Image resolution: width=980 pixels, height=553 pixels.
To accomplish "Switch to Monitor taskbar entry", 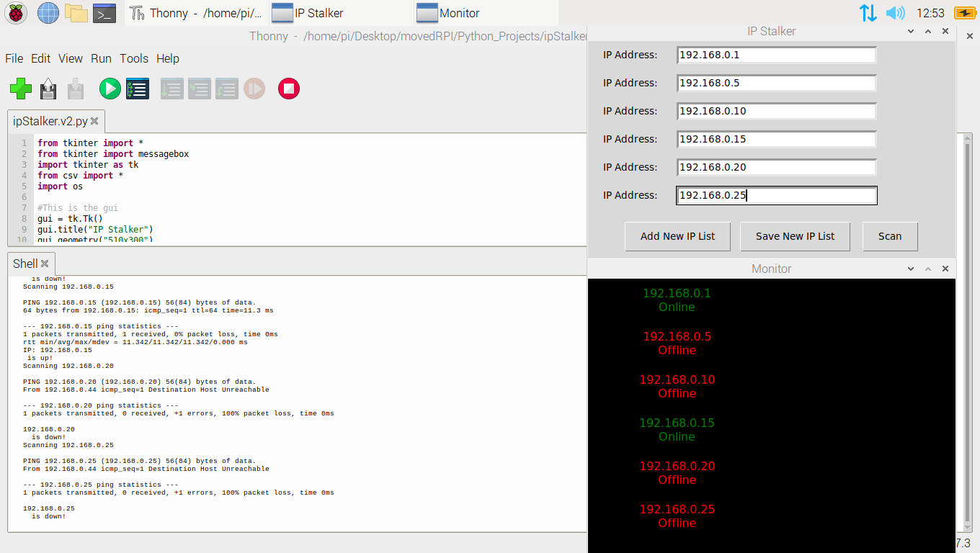I will click(486, 13).
